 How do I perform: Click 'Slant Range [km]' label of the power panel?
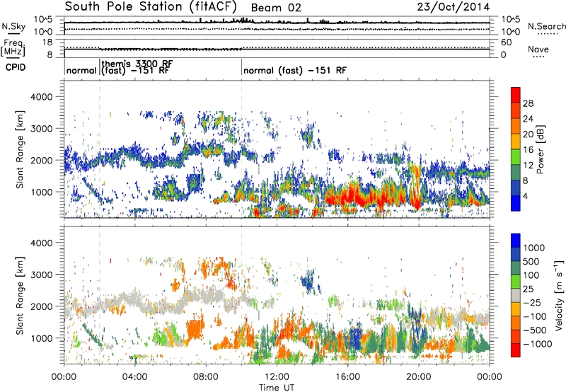pyautogui.click(x=20, y=149)
